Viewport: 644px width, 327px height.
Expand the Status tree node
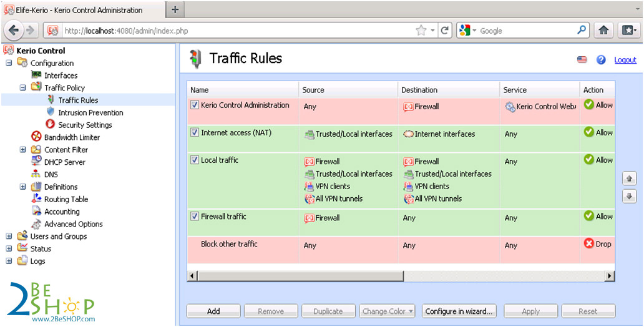(x=9, y=249)
